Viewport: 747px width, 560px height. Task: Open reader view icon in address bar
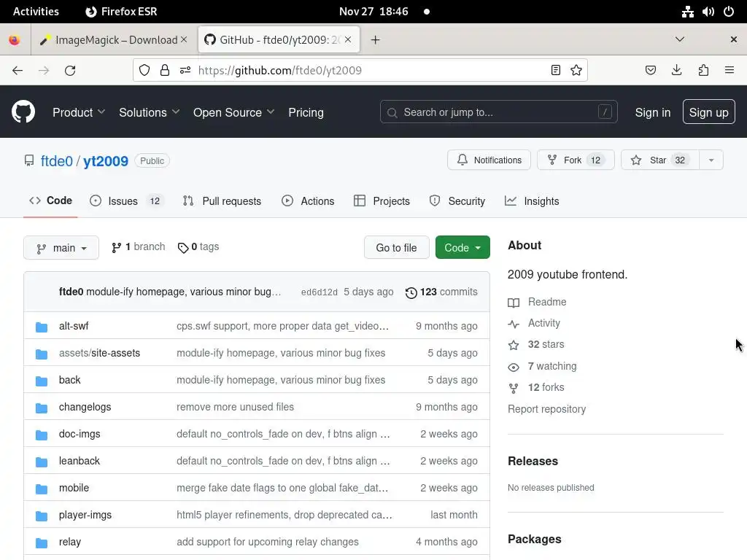[555, 71]
